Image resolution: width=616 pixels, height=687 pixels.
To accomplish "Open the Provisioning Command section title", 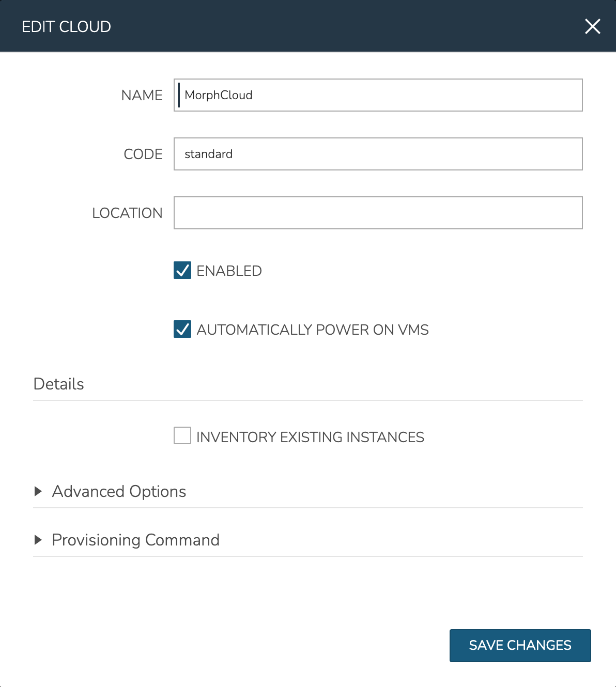I will (135, 540).
